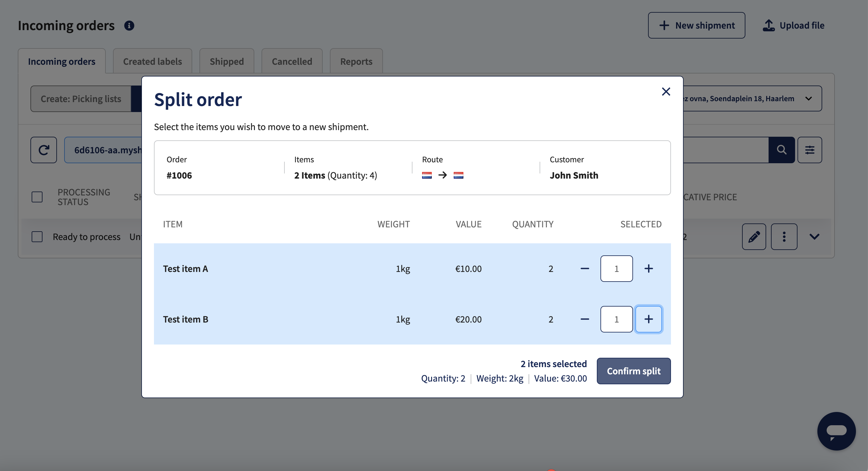Click the search magnifier icon
868x471 pixels.
782,150
